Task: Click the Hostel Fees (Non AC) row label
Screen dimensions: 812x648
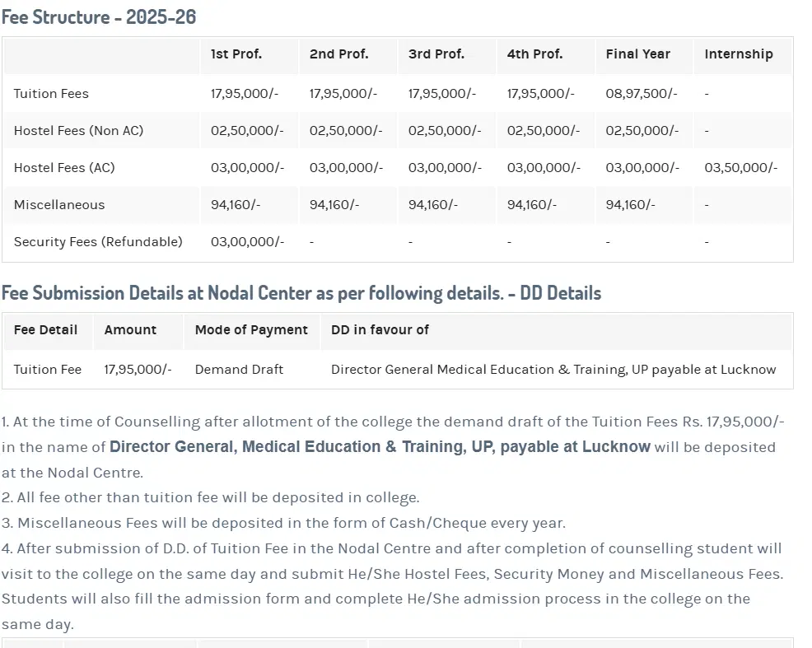Action: point(78,131)
